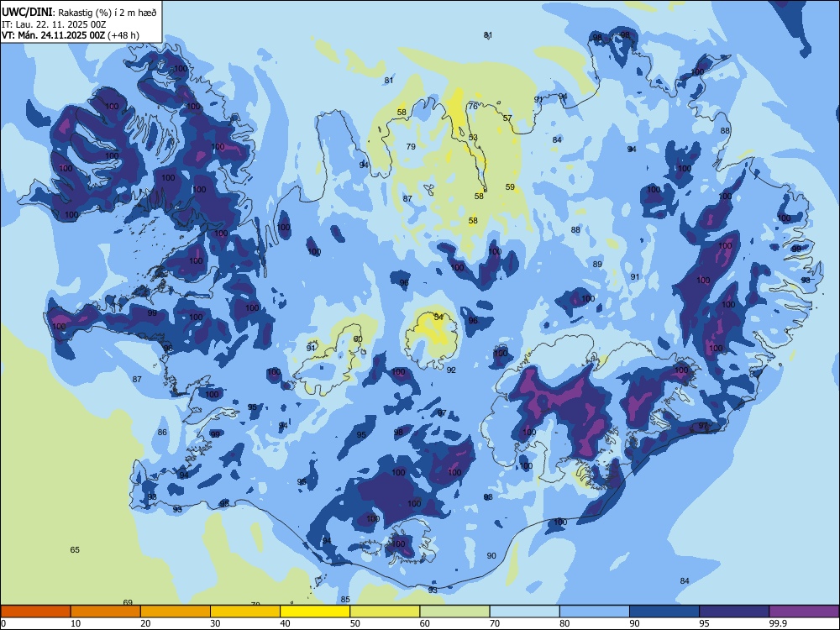Click the pale blue 70–80 legend swatch
840x630 pixels.
(x=525, y=612)
